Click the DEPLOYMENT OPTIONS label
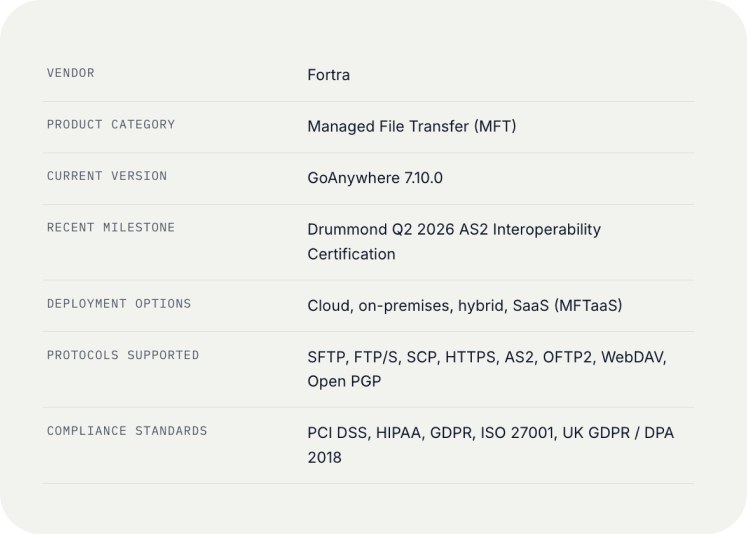747x534 pixels. click(x=119, y=303)
